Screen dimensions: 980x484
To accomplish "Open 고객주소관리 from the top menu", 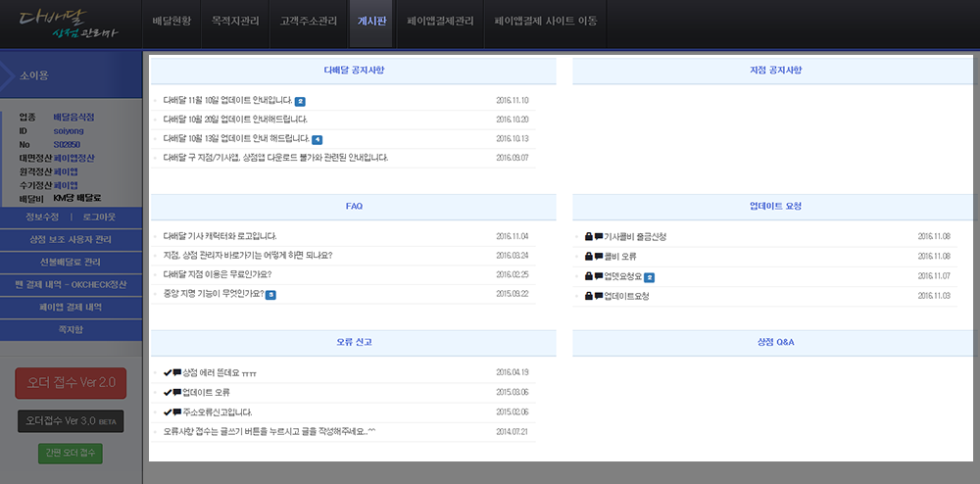I will pos(308,22).
